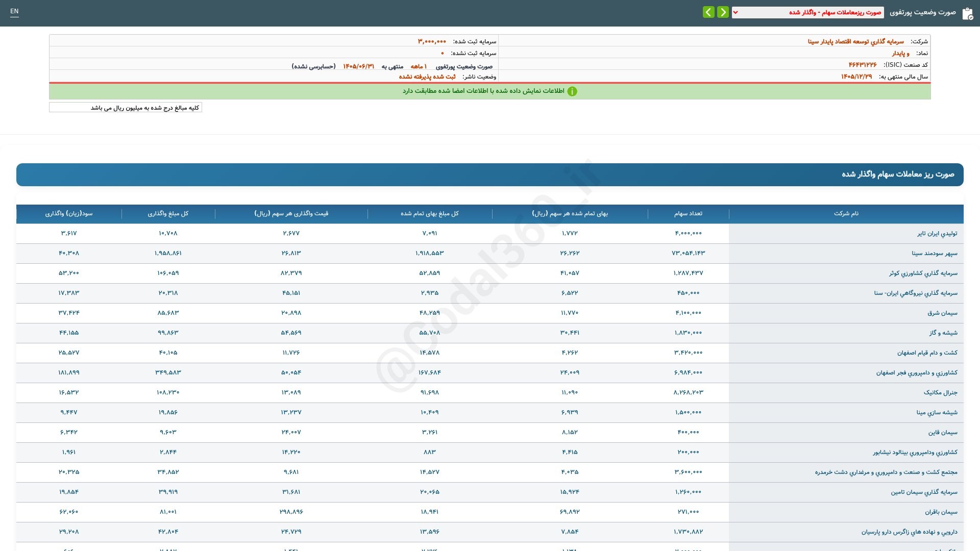Open the report type dropdown in header
The width and height of the screenshot is (980, 551).
(x=808, y=12)
